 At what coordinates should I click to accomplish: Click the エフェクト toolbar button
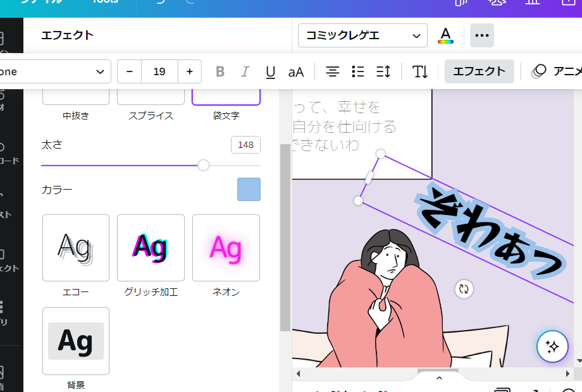coord(479,71)
